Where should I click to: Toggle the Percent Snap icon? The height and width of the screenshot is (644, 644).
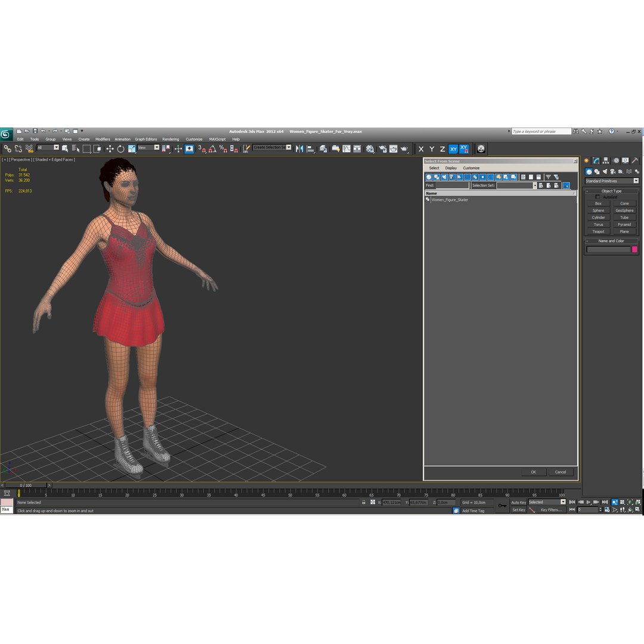223,148
